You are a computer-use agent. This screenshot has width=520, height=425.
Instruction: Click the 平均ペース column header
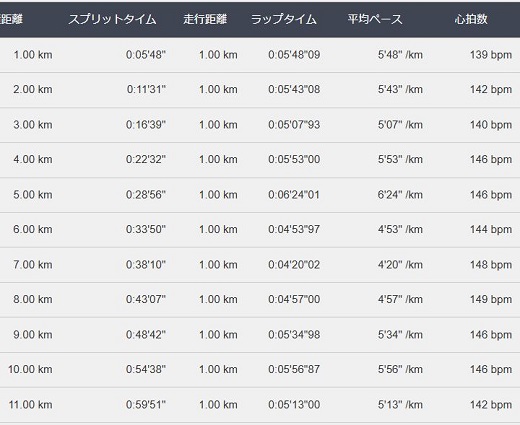pos(375,19)
